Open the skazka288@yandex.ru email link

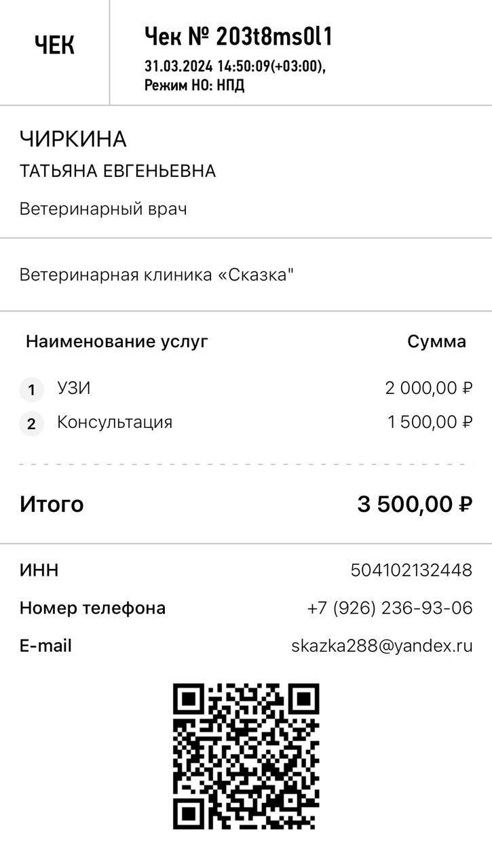coord(381,646)
